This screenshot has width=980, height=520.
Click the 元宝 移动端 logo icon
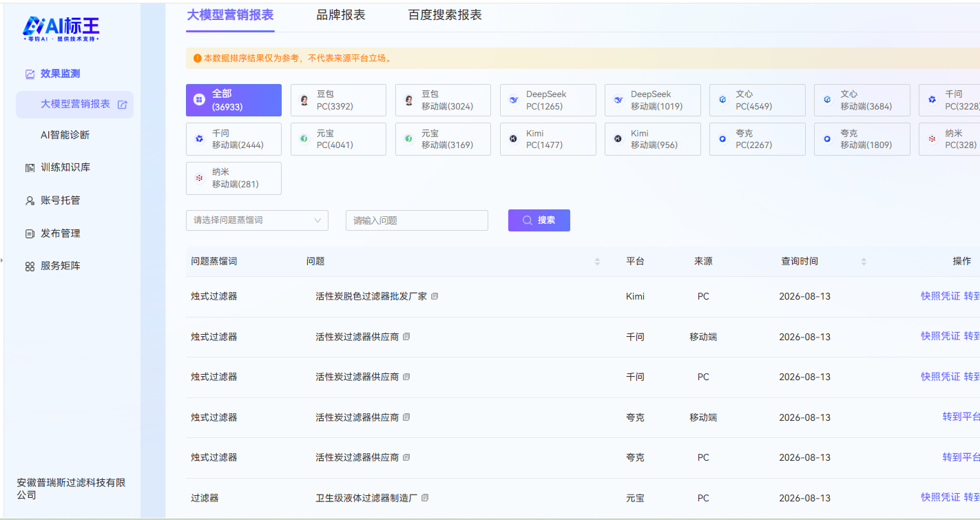[408, 139]
